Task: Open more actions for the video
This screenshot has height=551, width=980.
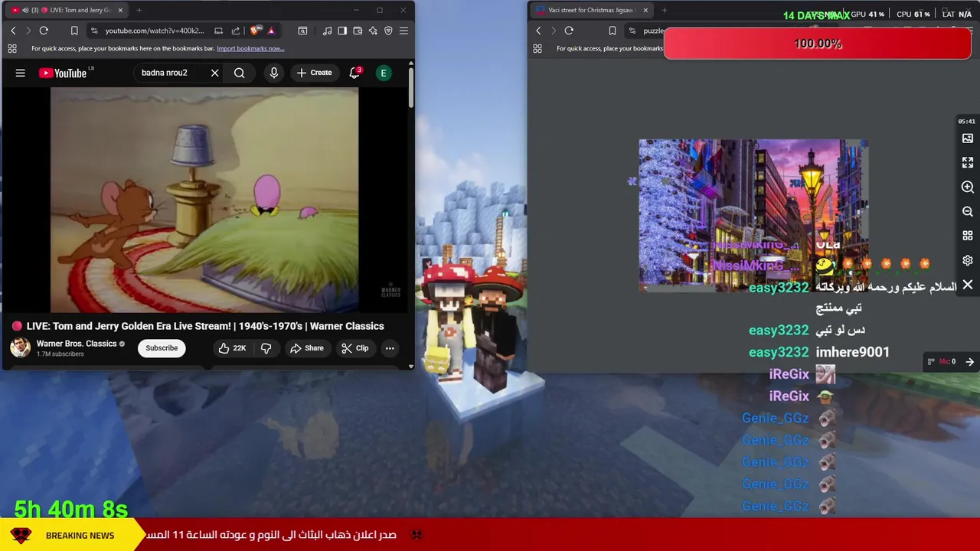Action: 390,348
